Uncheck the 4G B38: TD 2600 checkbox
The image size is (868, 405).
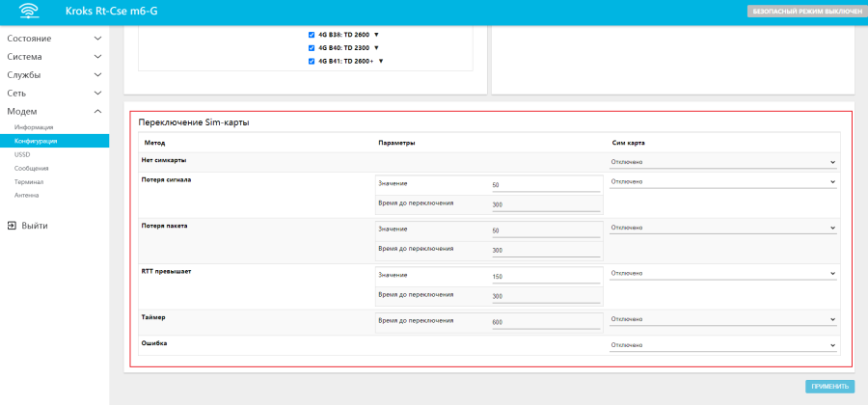tap(312, 34)
